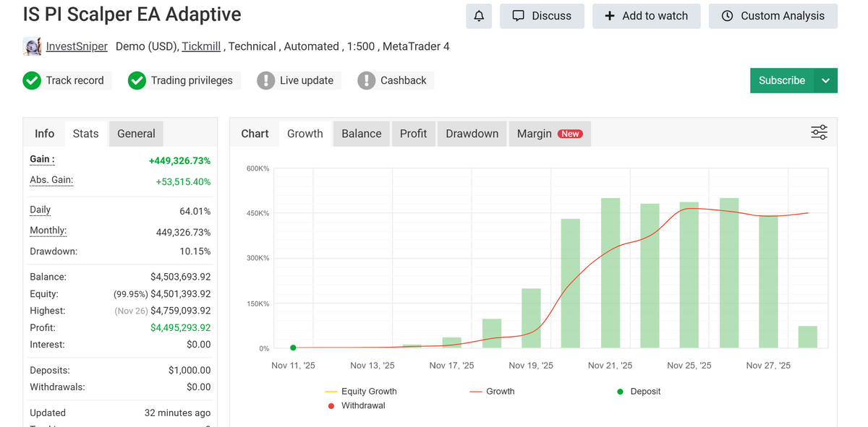Open the Tickmill broker link

click(x=200, y=46)
